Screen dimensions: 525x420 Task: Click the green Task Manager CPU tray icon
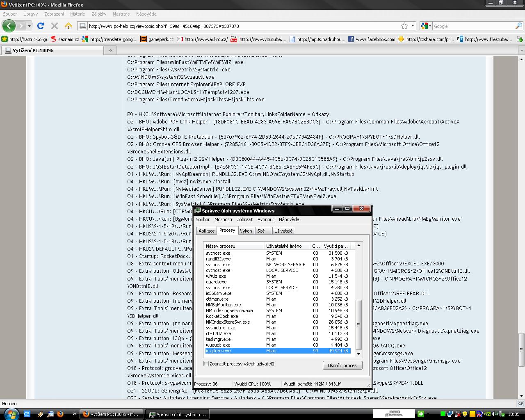click(x=443, y=414)
